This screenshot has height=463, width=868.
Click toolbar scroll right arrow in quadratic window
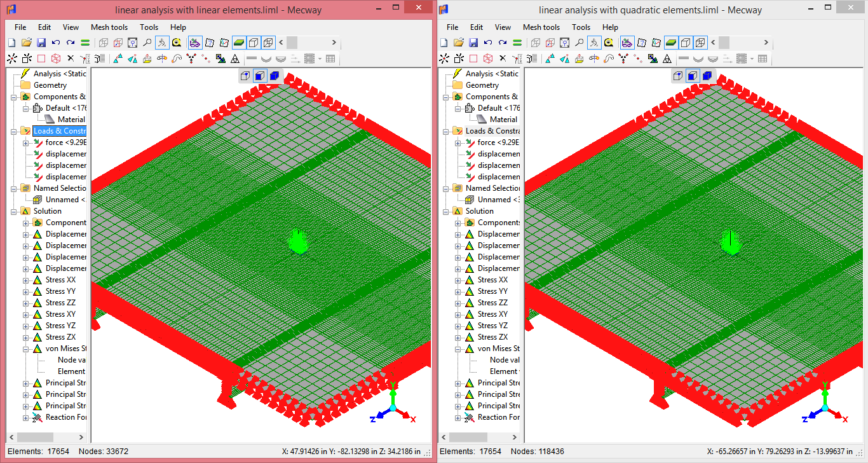point(766,43)
